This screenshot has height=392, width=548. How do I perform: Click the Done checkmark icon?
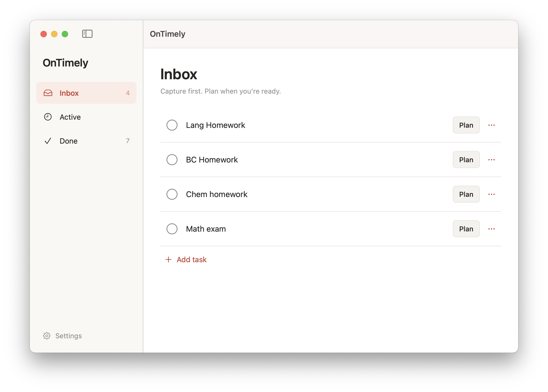pos(48,141)
